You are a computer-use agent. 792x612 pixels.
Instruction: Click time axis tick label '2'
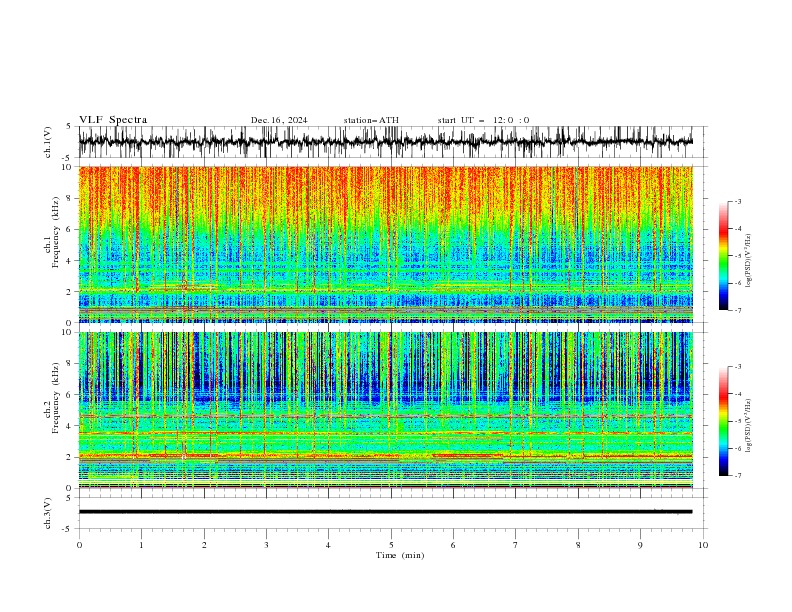click(204, 545)
